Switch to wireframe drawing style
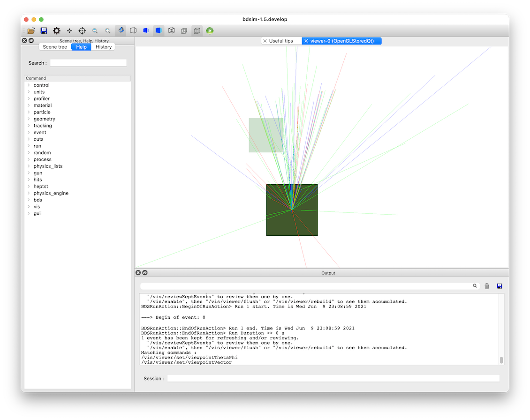530x420 pixels. tap(171, 31)
